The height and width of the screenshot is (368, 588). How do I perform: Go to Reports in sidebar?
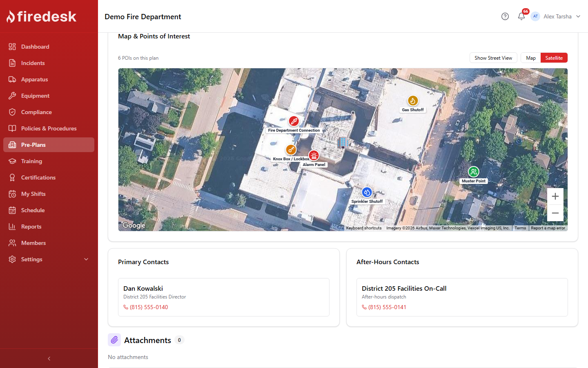point(49,227)
